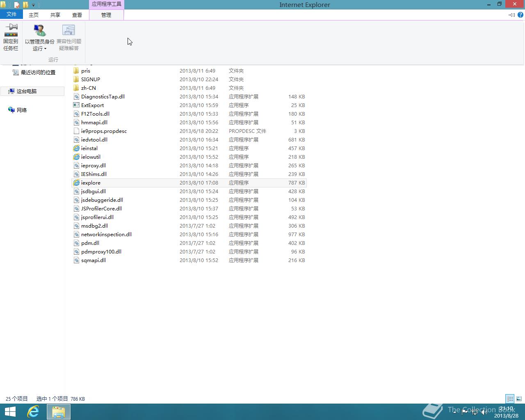The width and height of the screenshot is (525, 420).
Task: Click Run as administrator user icon
Action: pos(40,30)
